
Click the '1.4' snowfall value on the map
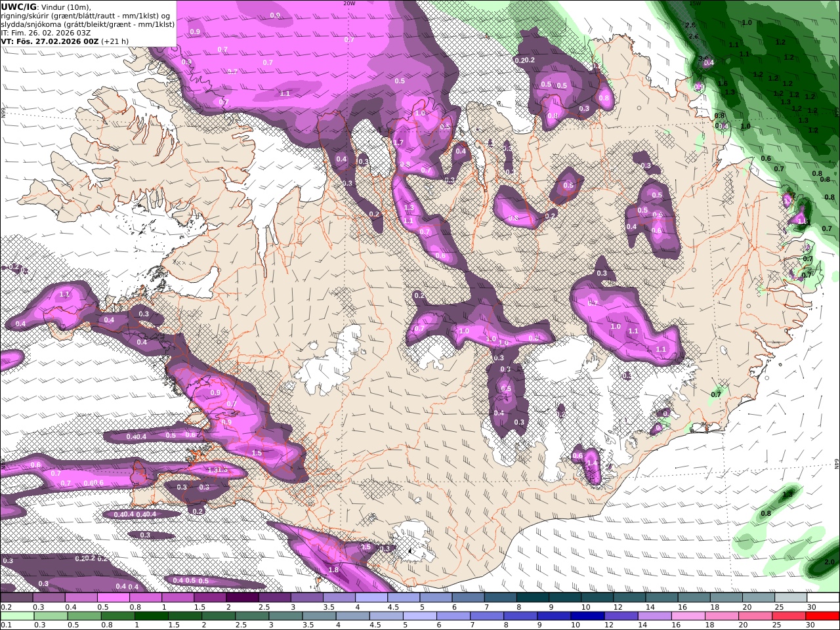592,463
